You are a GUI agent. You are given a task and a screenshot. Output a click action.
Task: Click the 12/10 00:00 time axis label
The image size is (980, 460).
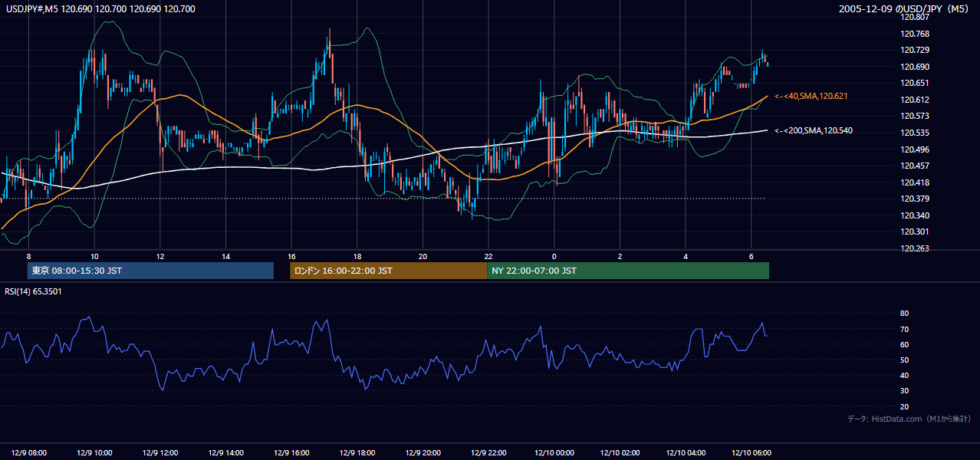click(x=554, y=453)
